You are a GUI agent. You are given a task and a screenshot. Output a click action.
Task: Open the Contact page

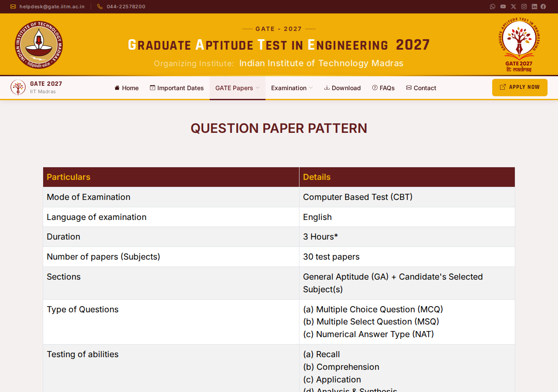tap(421, 88)
